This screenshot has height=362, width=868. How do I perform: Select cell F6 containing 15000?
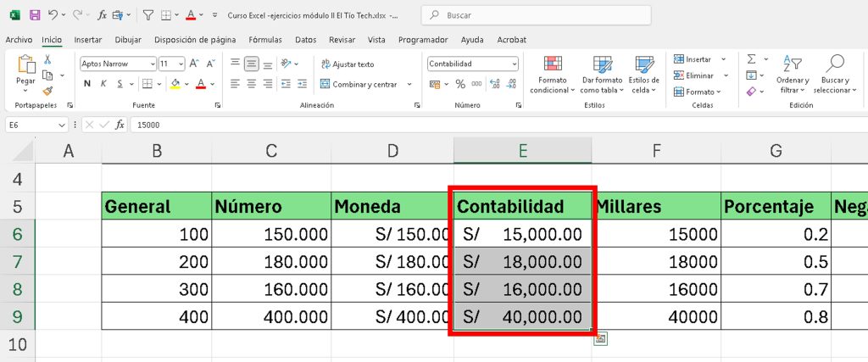(656, 234)
